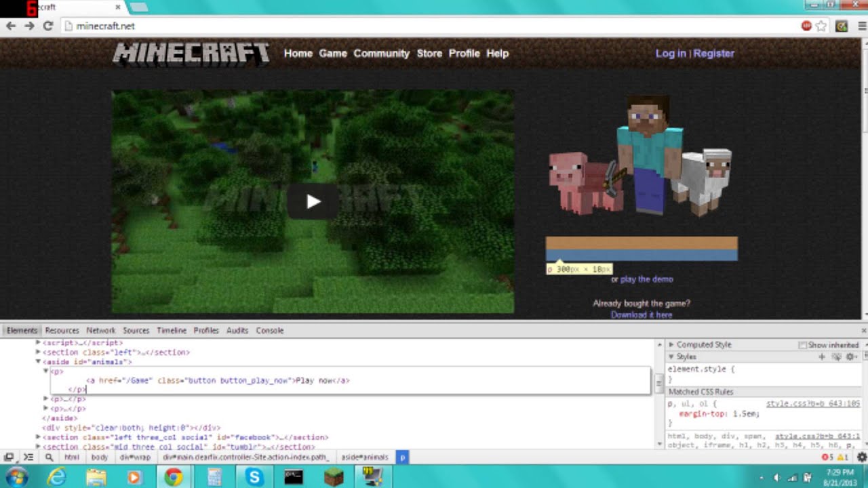Click the Adblock extension icon
Viewport: 868px width, 488px height.
click(807, 26)
